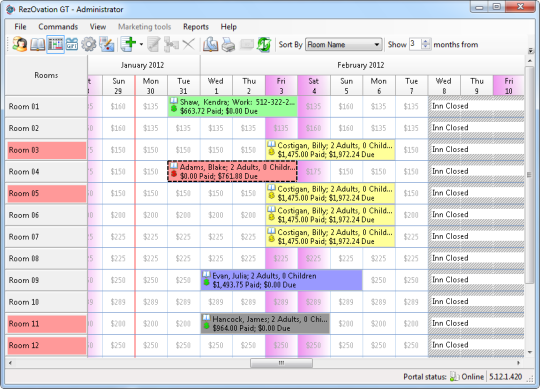Image resolution: width=540 pixels, height=389 pixels.
Task: Click the Show months number field
Action: [415, 44]
